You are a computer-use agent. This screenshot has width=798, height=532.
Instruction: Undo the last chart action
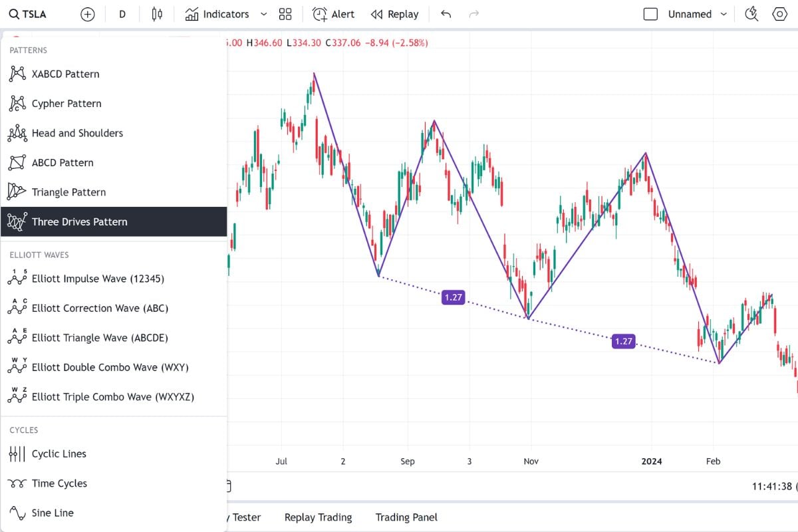click(446, 13)
